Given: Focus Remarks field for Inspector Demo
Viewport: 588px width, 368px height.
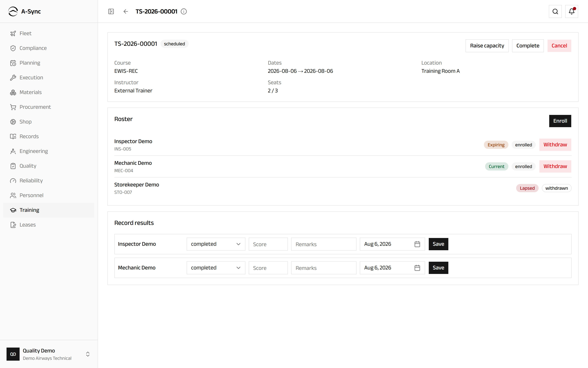Looking at the screenshot, I should 324,244.
